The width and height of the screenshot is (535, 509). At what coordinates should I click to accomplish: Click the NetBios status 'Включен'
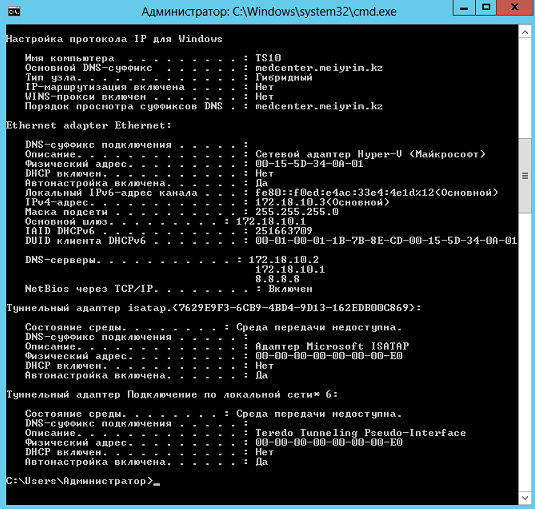(290, 289)
